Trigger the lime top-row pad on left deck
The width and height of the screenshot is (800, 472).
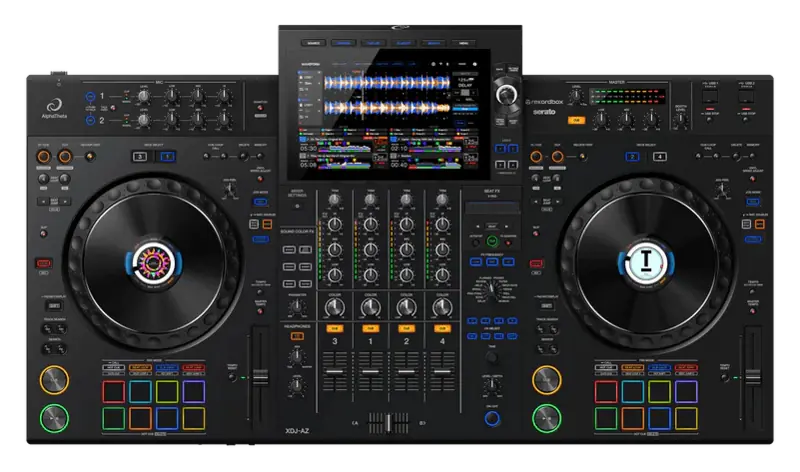167,392
